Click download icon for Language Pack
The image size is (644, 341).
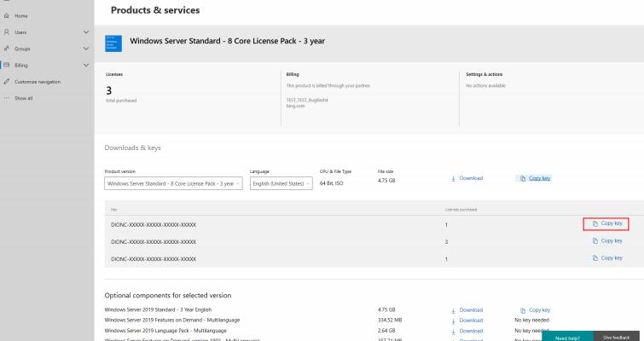[454, 331]
